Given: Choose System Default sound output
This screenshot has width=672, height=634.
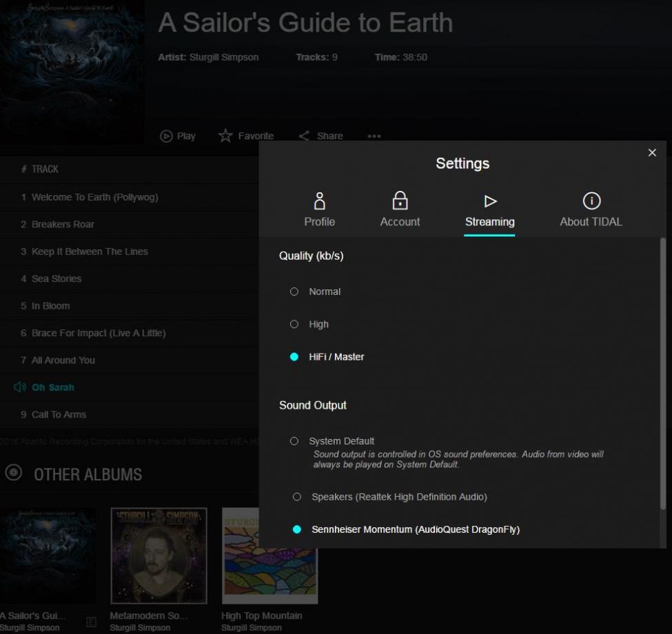Looking at the screenshot, I should click(x=294, y=441).
